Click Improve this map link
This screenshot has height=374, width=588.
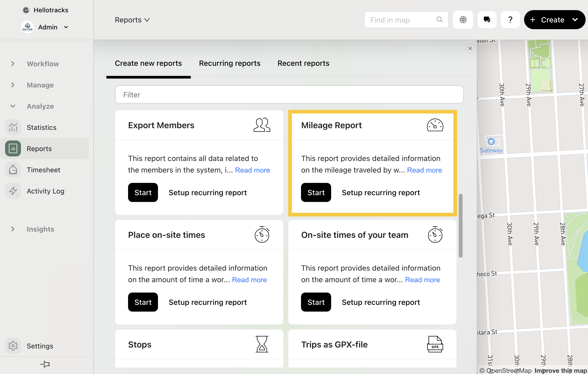(x=561, y=370)
